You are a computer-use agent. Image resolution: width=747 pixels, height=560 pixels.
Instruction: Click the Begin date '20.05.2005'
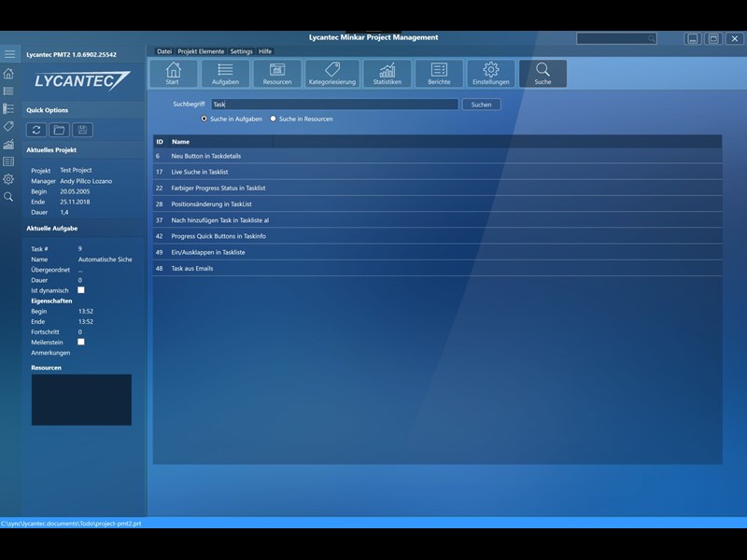[x=75, y=191]
